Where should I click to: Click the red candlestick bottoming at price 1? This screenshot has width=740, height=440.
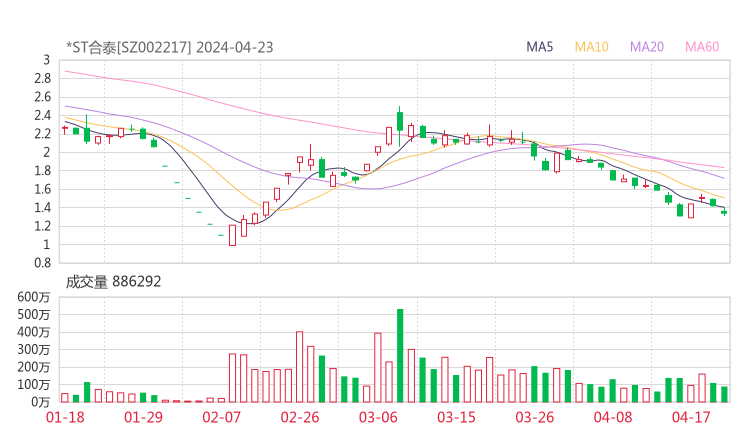[233, 235]
